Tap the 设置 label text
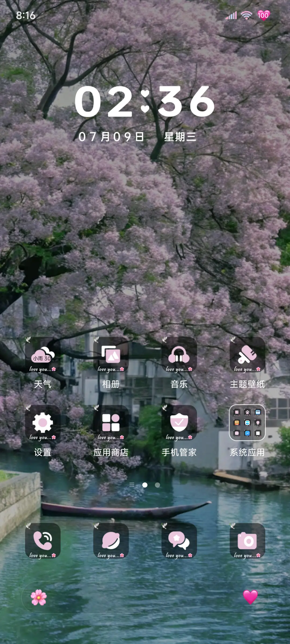Image resolution: width=290 pixels, height=644 pixels. pyautogui.click(x=43, y=452)
